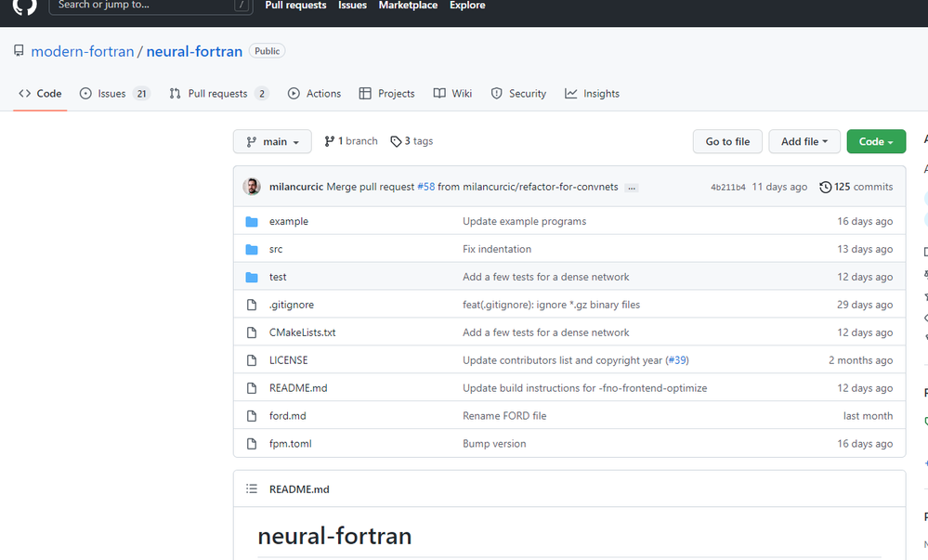Screen dimensions: 928x560
Task: Open README table of contents list icon
Action: [252, 489]
